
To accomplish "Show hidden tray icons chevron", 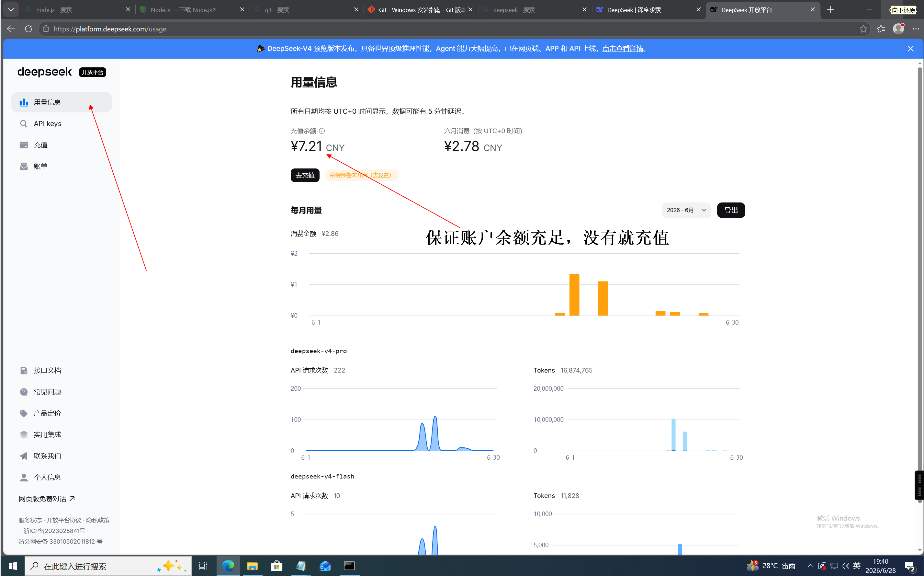I will point(810,566).
